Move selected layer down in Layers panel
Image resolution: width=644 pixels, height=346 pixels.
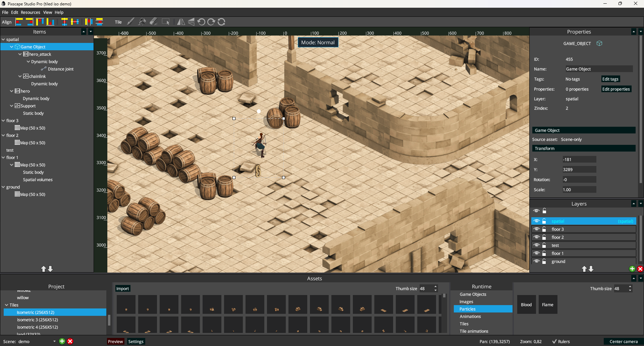[x=591, y=269]
